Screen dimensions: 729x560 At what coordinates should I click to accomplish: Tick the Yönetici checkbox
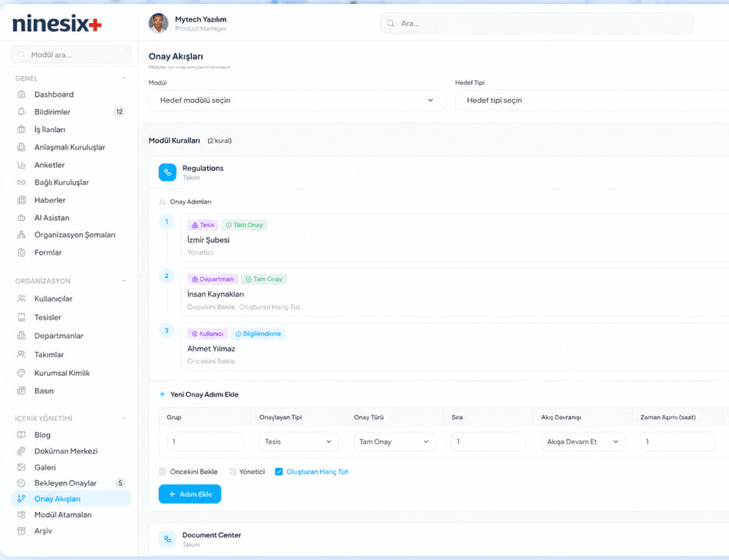(x=233, y=472)
